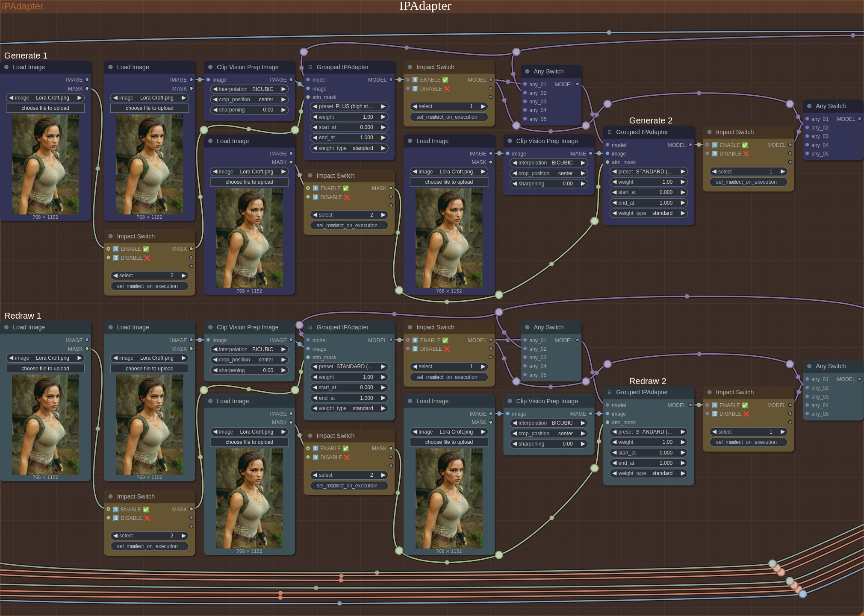Click grid icon on Grouped IPAdapter with PLUS preset
This screenshot has height=616, width=864.
click(x=310, y=67)
